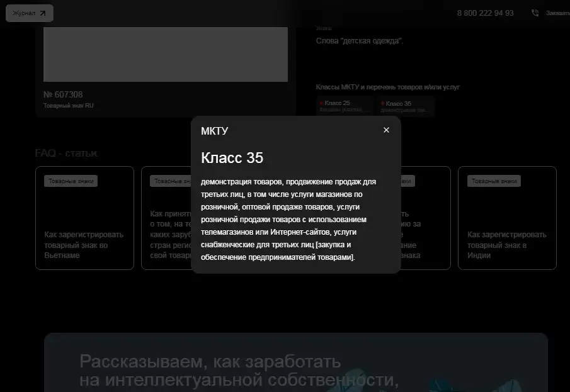Click the Товарные знаки tag on India card
The height and width of the screenshot is (392, 570).
click(494, 181)
